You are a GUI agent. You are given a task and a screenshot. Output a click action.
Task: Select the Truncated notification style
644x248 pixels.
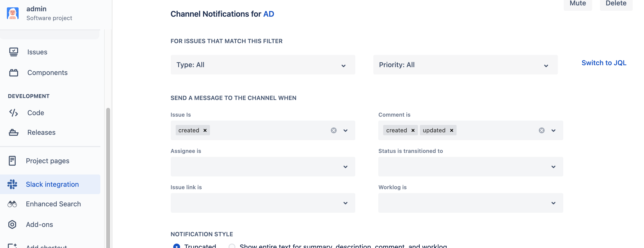176,246
